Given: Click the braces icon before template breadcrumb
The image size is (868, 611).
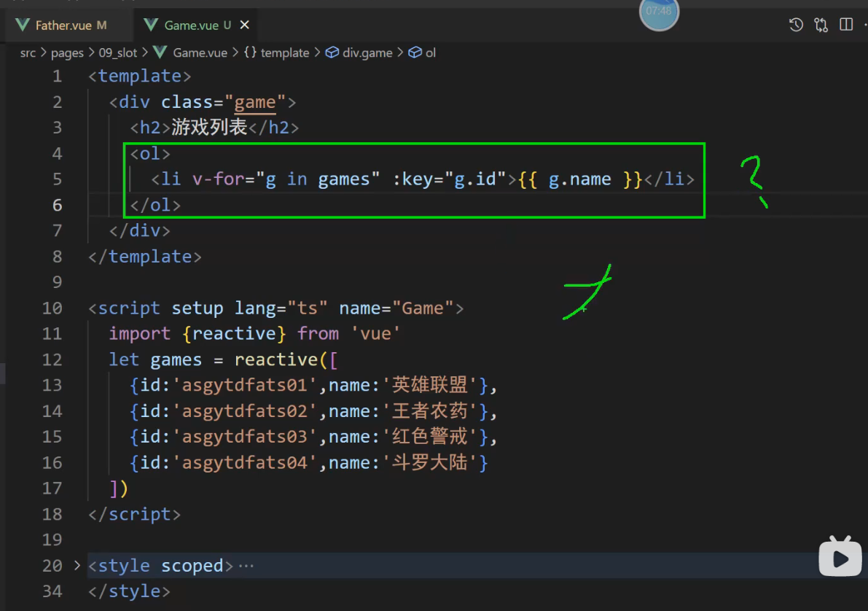Looking at the screenshot, I should click(x=250, y=52).
